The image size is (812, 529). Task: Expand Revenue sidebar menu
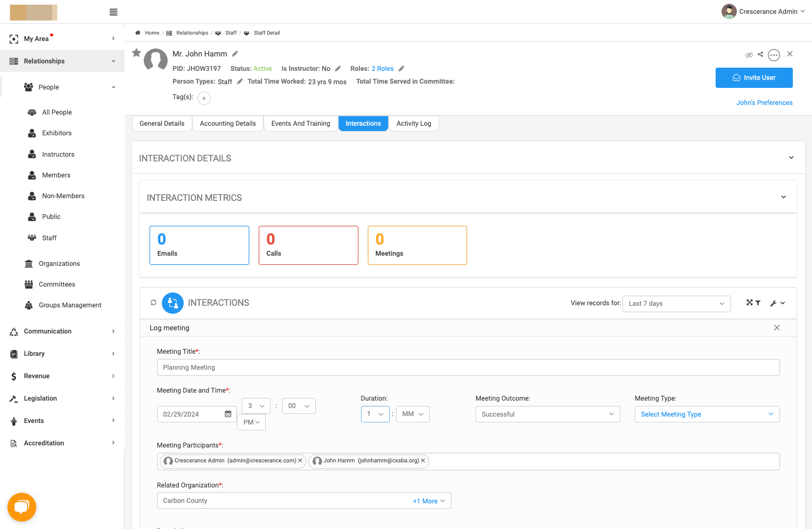(x=62, y=376)
